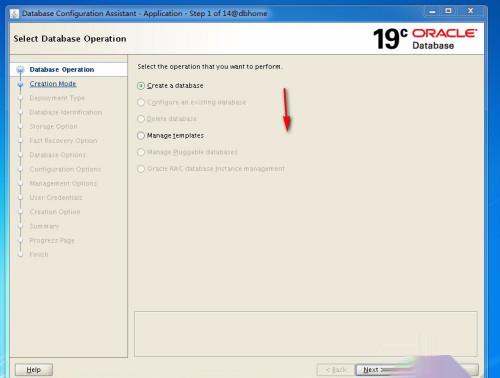Click the empty message text area

click(306, 334)
